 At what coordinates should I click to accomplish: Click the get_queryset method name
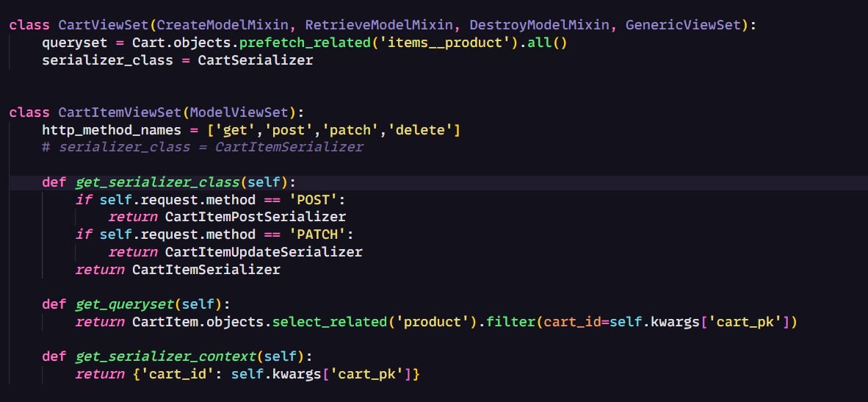click(x=123, y=304)
